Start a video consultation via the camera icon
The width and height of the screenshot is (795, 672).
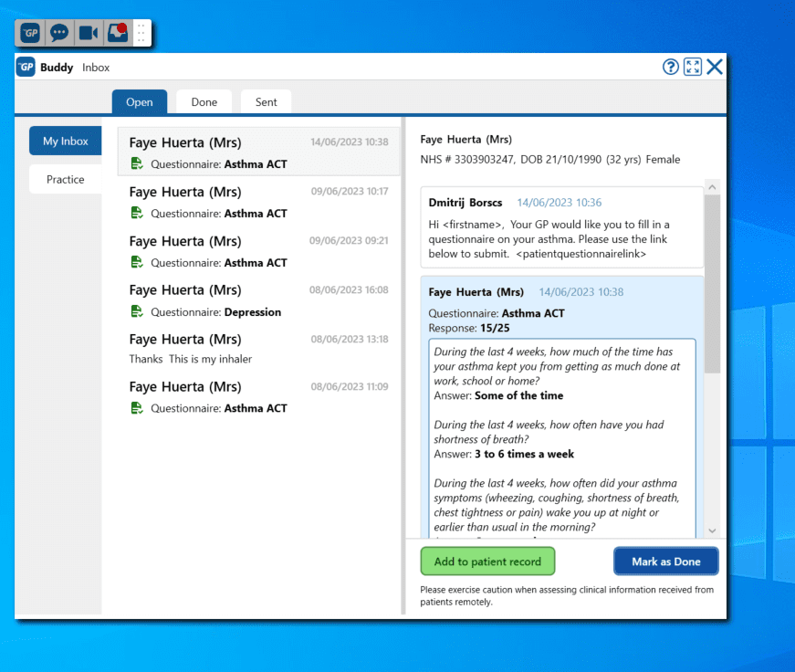coord(88,32)
